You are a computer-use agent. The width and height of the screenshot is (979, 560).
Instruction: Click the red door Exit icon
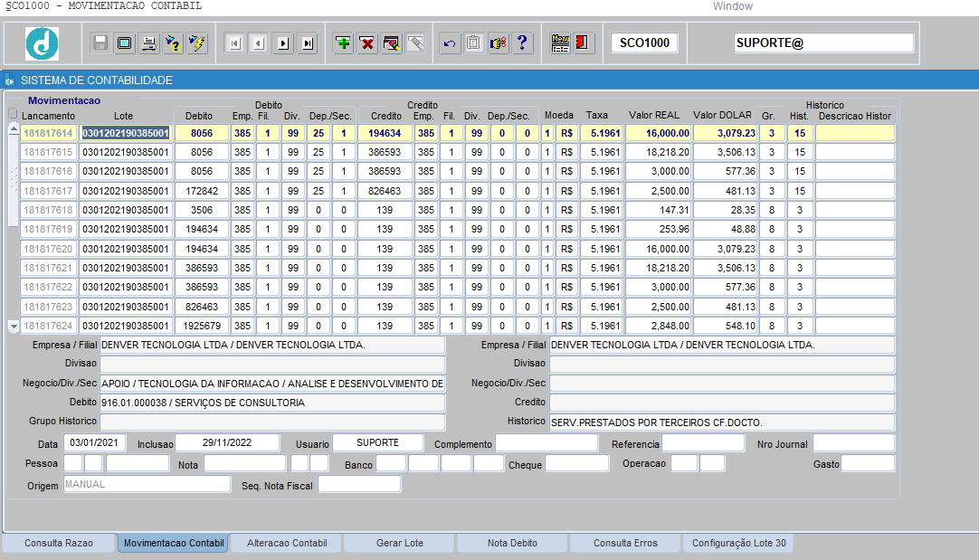tap(583, 43)
